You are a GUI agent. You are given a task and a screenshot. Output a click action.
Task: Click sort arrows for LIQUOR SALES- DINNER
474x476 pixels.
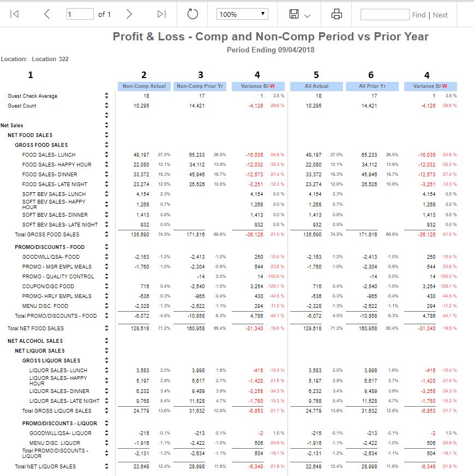[x=106, y=391]
